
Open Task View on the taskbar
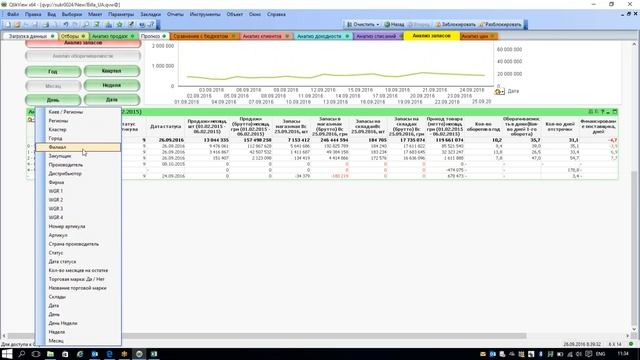pos(36,354)
